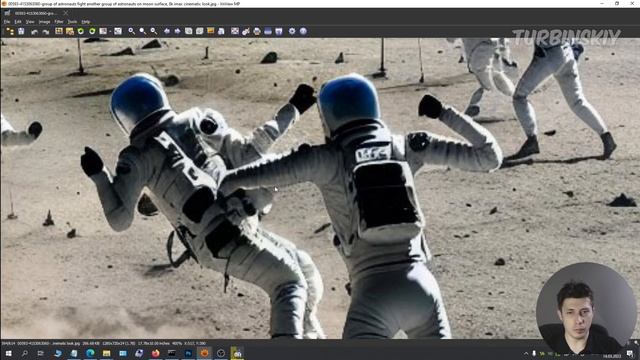Image resolution: width=640 pixels, height=360 pixels.
Task: Open the small dropdown arrow after adjustment icon
Action: pyautogui.click(x=110, y=31)
